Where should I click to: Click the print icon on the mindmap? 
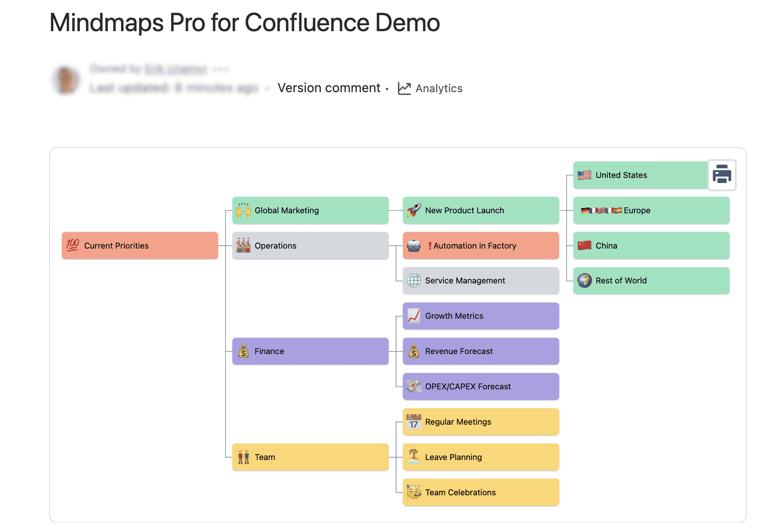[722, 175]
